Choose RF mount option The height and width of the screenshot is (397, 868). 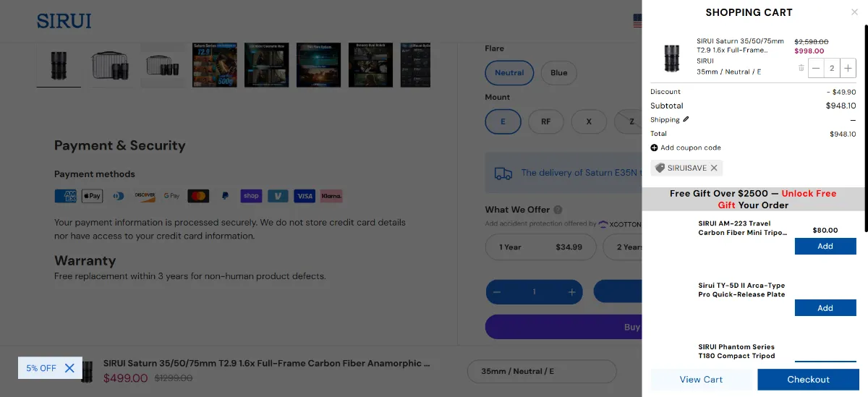click(546, 121)
